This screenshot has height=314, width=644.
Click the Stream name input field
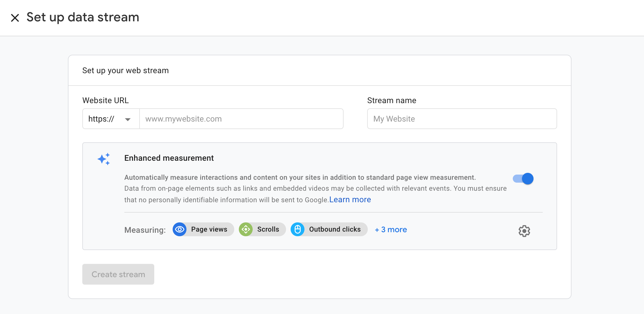(x=462, y=119)
